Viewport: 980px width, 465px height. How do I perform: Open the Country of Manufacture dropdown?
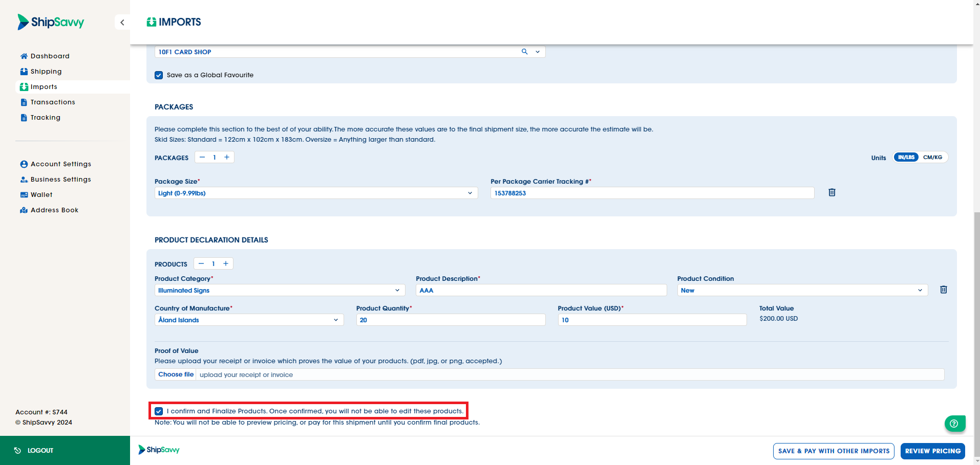pyautogui.click(x=249, y=320)
